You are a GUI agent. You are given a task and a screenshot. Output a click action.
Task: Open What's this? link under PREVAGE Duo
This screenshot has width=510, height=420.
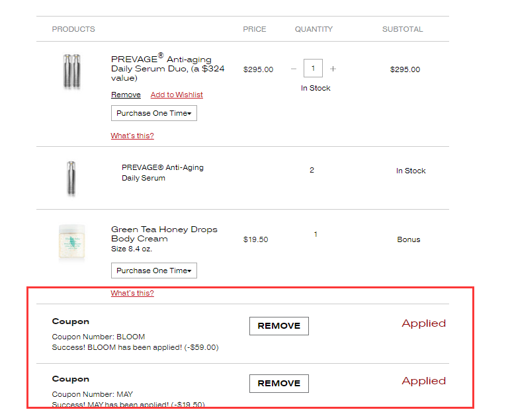[x=132, y=136]
